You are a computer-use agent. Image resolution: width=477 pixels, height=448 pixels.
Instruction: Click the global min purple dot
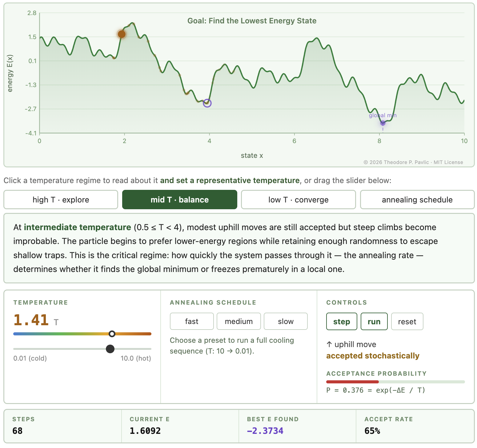tap(383, 123)
